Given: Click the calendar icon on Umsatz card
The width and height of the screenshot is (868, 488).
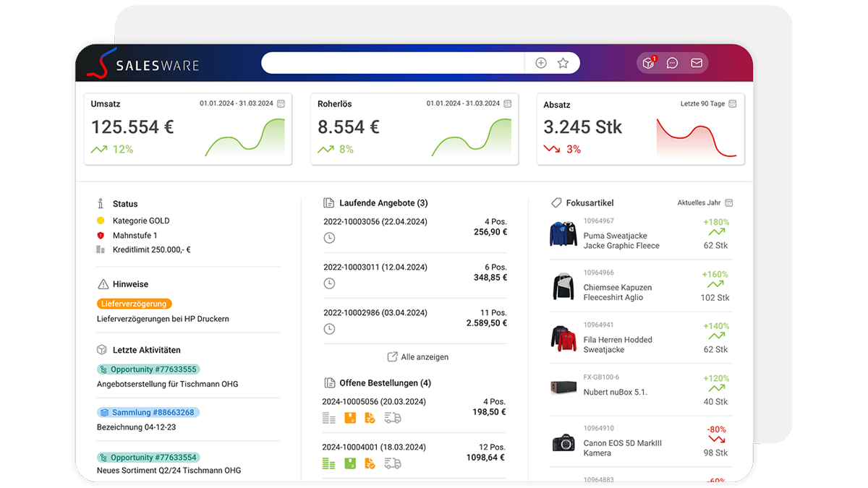Looking at the screenshot, I should coord(281,104).
